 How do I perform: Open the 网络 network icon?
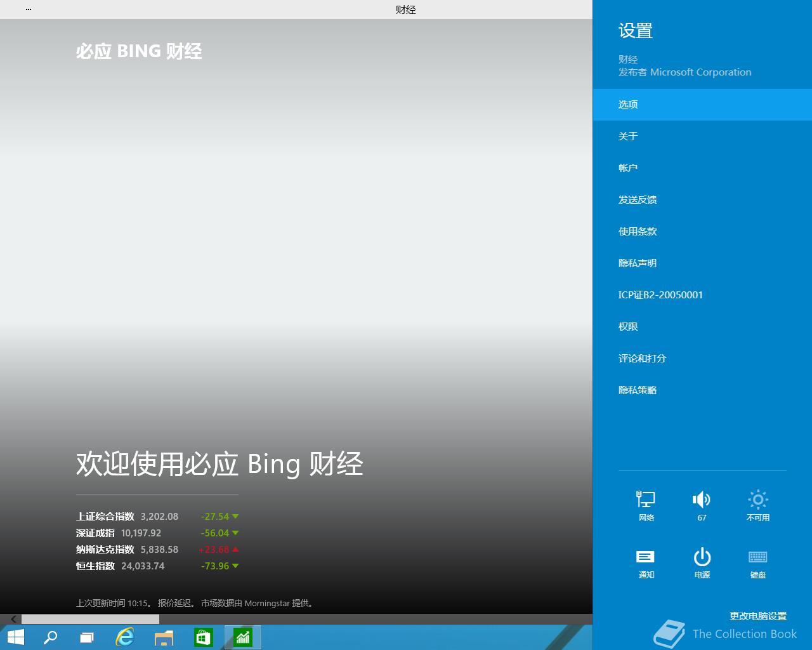(x=646, y=506)
